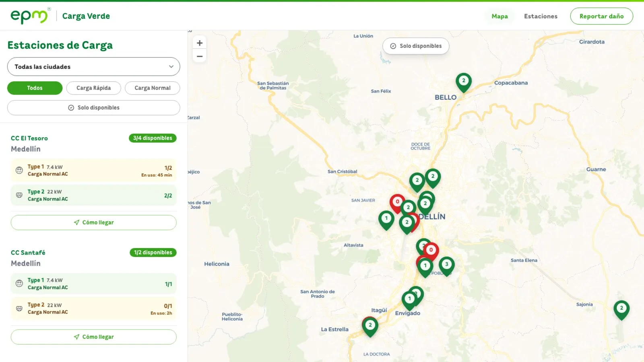
Task: Expand the city list using the chevron arrow
Action: click(171, 67)
